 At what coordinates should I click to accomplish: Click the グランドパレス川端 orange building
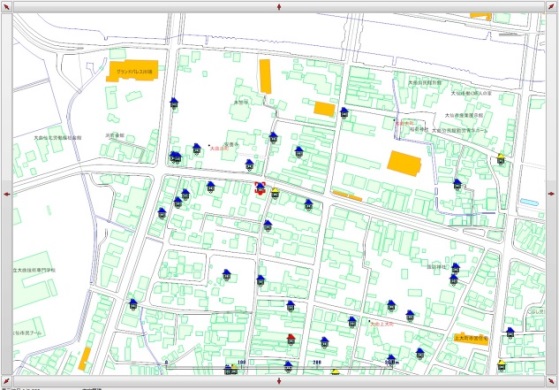132,71
